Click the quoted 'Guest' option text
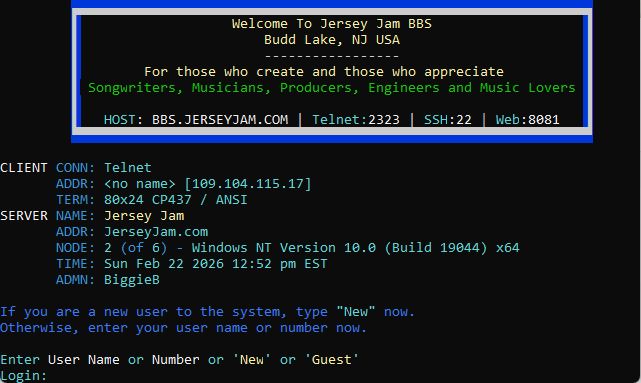Image resolution: width=641 pixels, height=383 pixels. click(332, 360)
